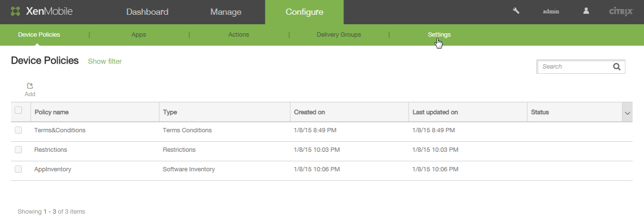Open the Apps sub-navigation item
This screenshot has width=644, height=216.
coord(139,35)
